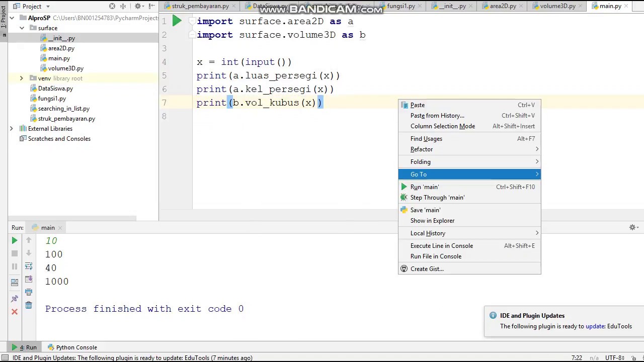Screen dimensions: 644x362
Task: Locate current file with the scroll-from-source icon
Action: [112, 6]
